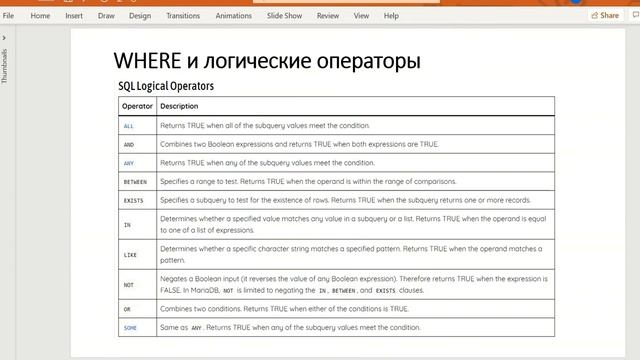
Task: Click description starting 'Same as ANY'
Action: 290,328
